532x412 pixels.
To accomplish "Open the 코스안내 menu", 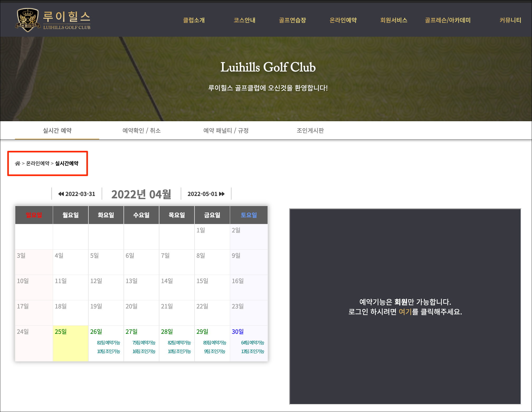I will tap(244, 20).
